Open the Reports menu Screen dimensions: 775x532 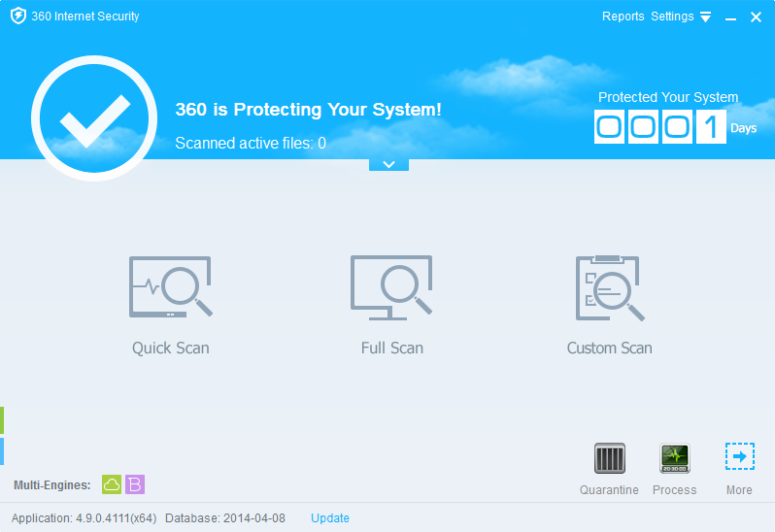[x=623, y=17]
